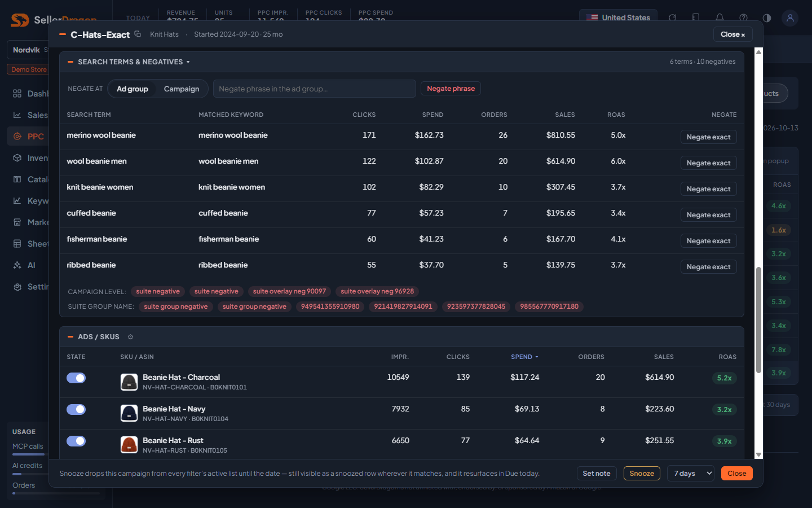
Task: Click the PPC target icon in sidebar
Action: point(17,136)
